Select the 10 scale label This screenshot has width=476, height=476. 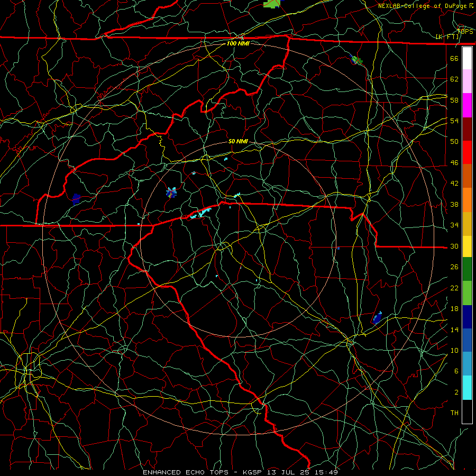pyautogui.click(x=454, y=350)
